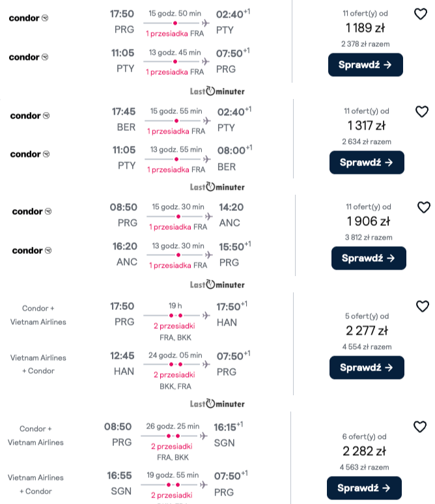Image resolution: width=435 pixels, height=504 pixels.
Task: Favorite the 1 189 zł Panama offer heart
Action: pyautogui.click(x=420, y=14)
